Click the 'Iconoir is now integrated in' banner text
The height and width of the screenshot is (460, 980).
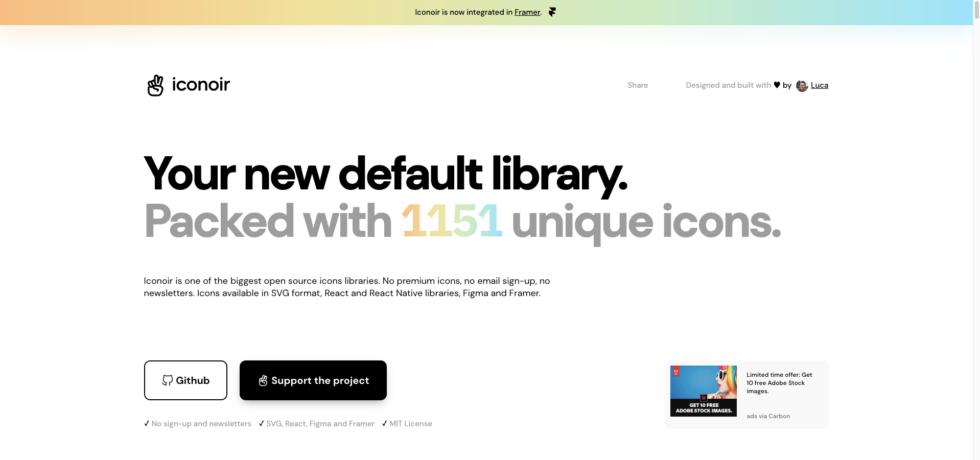pos(463,12)
